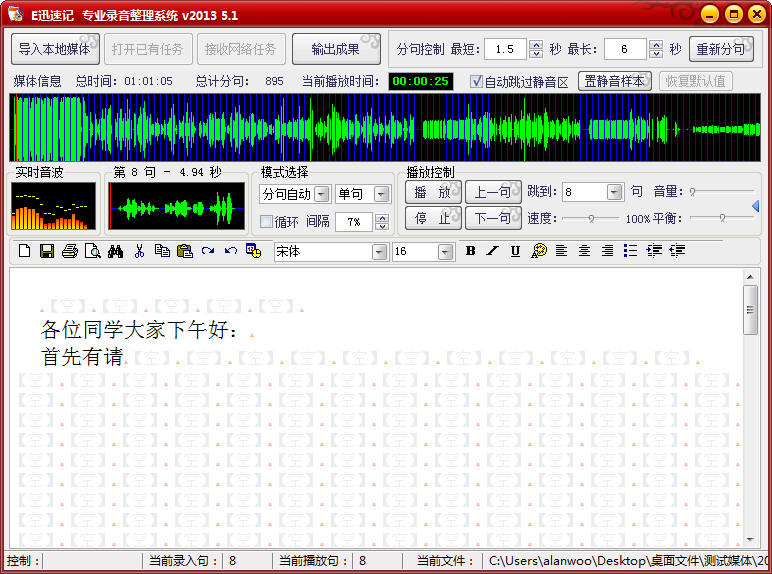
Task: Decrease the 最长 seconds value with the down arrow
Action: [x=656, y=54]
